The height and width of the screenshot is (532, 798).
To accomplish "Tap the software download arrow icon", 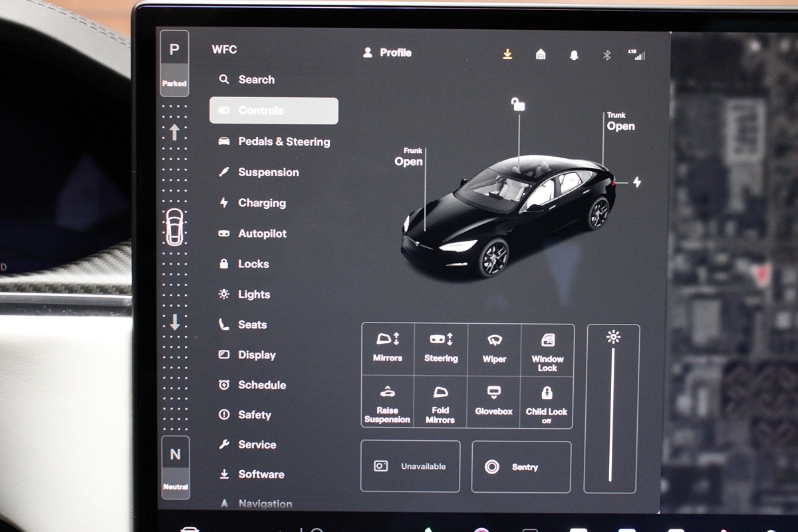I will pyautogui.click(x=508, y=53).
